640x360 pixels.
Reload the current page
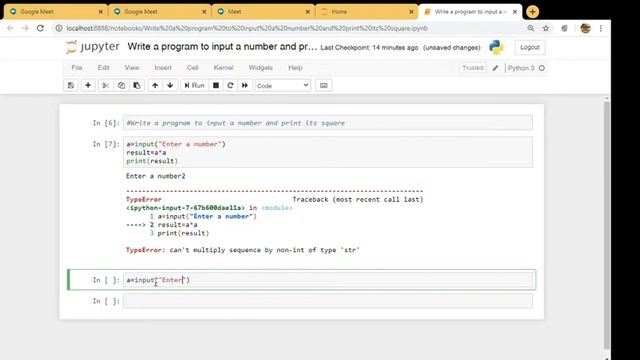[40, 28]
